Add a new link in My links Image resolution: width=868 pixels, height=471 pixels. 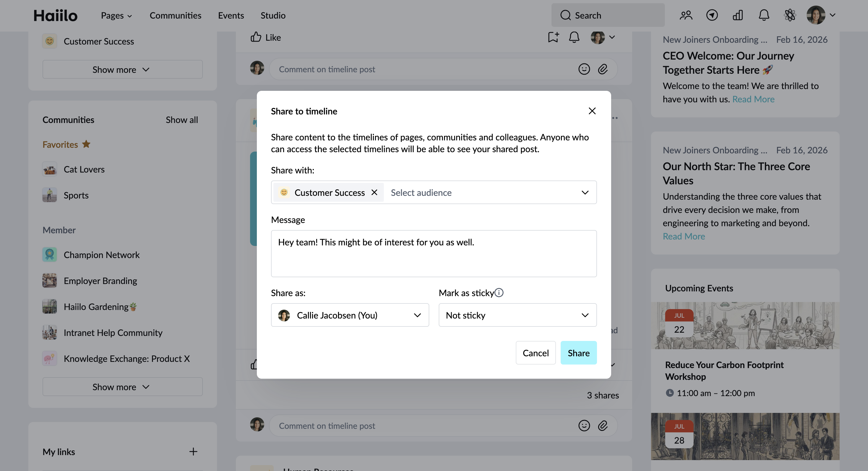point(193,452)
